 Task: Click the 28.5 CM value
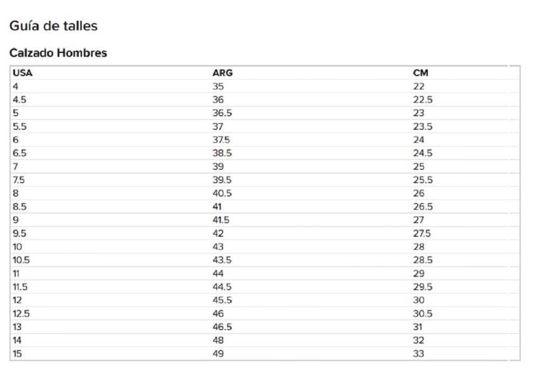tap(423, 260)
